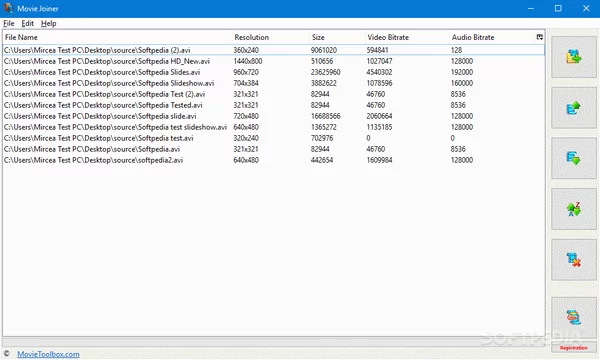Viewport: 600px width, 360px height.
Task: Click the Add files button icon
Action: (573, 57)
